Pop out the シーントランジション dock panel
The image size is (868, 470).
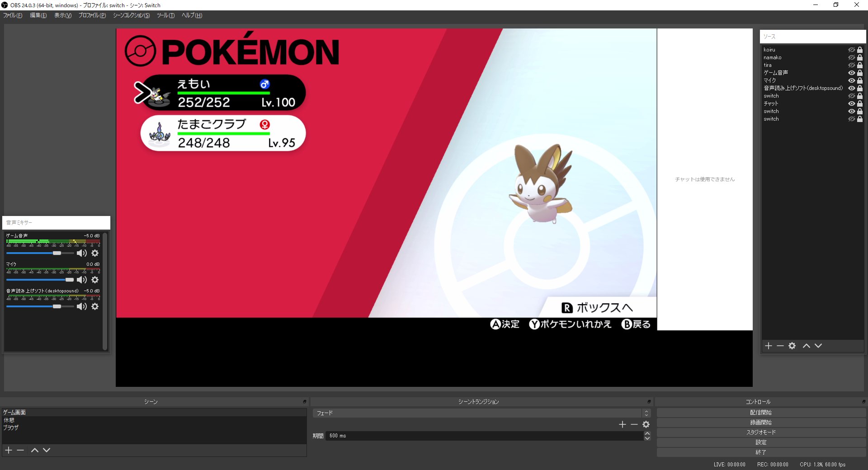[x=649, y=402]
